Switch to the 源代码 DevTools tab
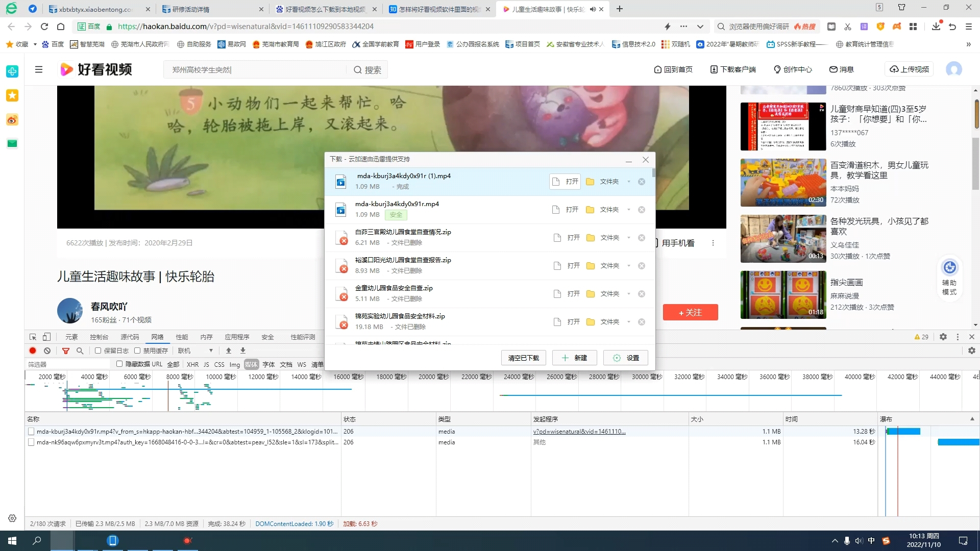 [130, 337]
